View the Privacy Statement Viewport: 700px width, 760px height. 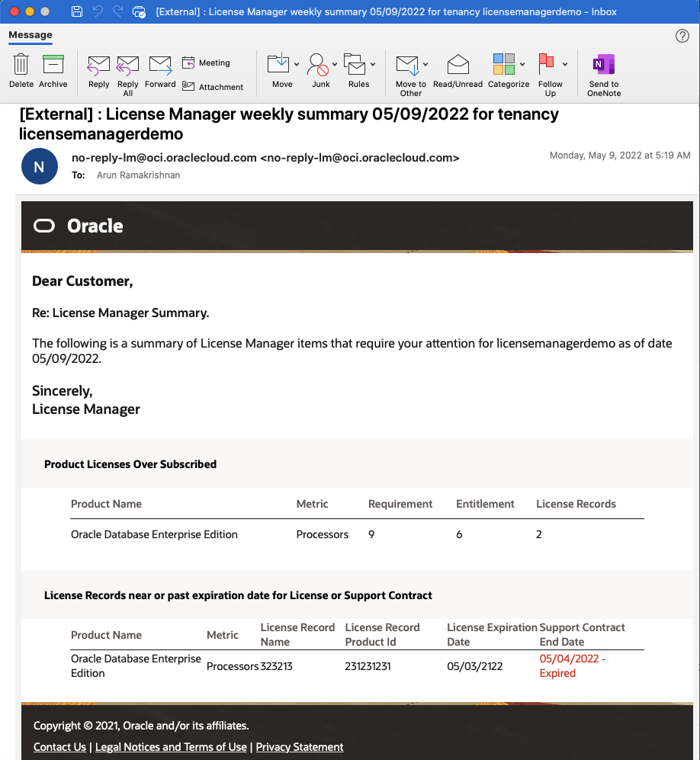coord(300,747)
